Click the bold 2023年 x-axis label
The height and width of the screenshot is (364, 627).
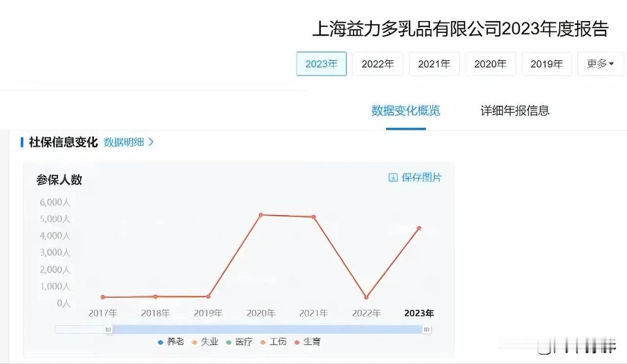(x=419, y=313)
